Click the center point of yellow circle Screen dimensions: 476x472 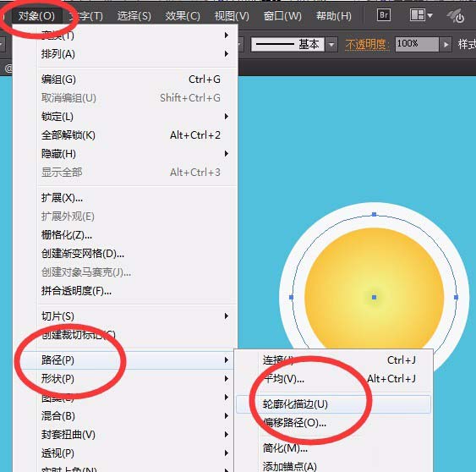(x=374, y=298)
